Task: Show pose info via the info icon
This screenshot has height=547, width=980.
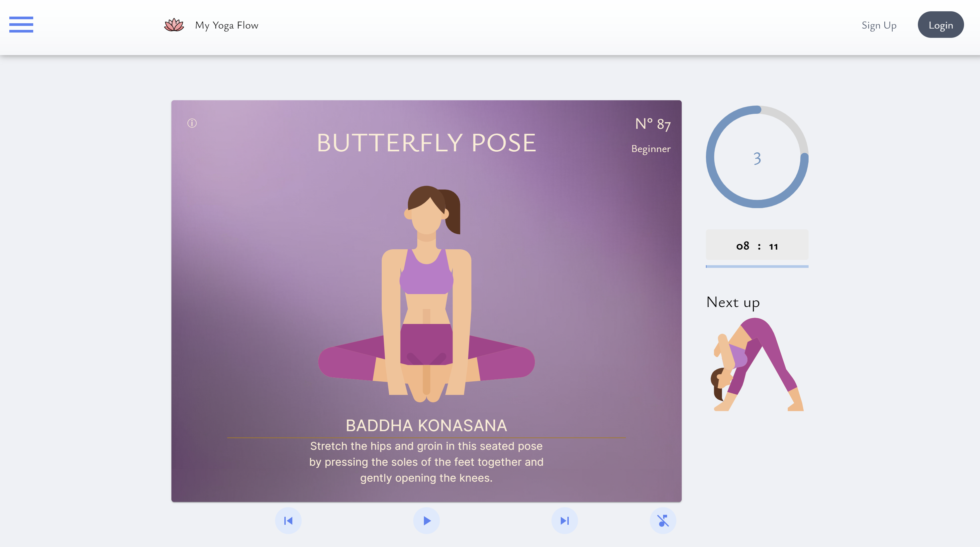Action: 192,123
